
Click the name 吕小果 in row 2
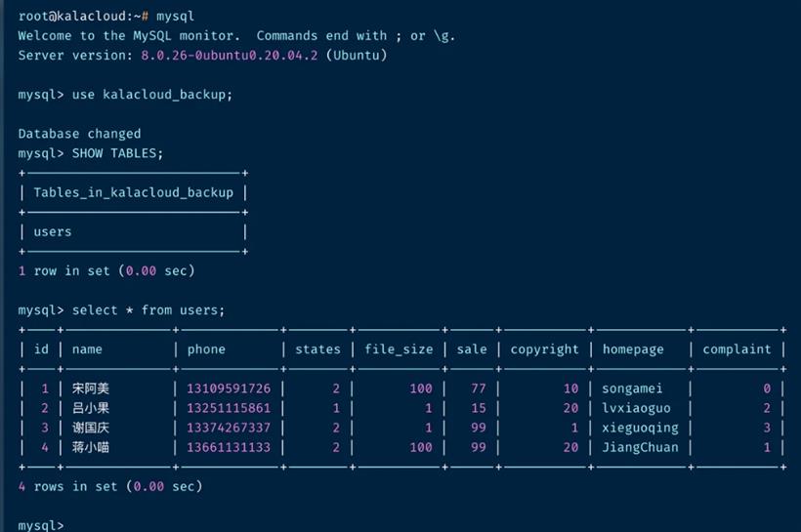(91, 408)
